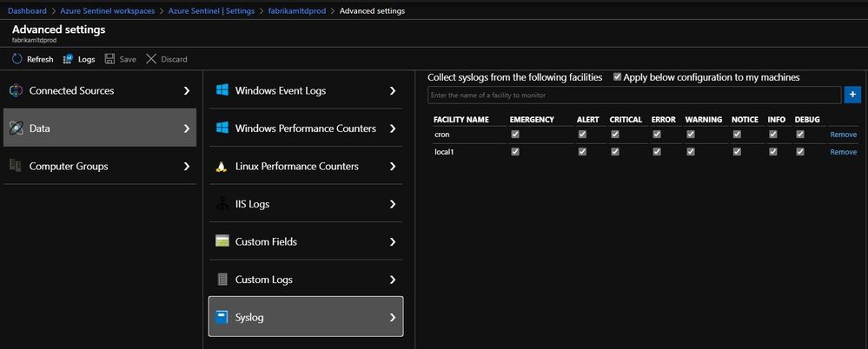Click the Windows Event Logs icon

click(222, 90)
